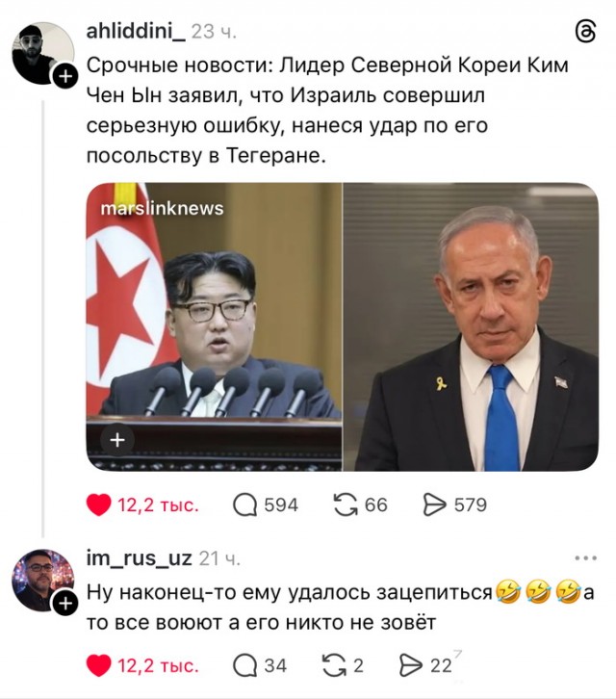616x699 pixels.
Task: Reply to the im_rus_uz comment with 34 replies
Action: pos(245,666)
